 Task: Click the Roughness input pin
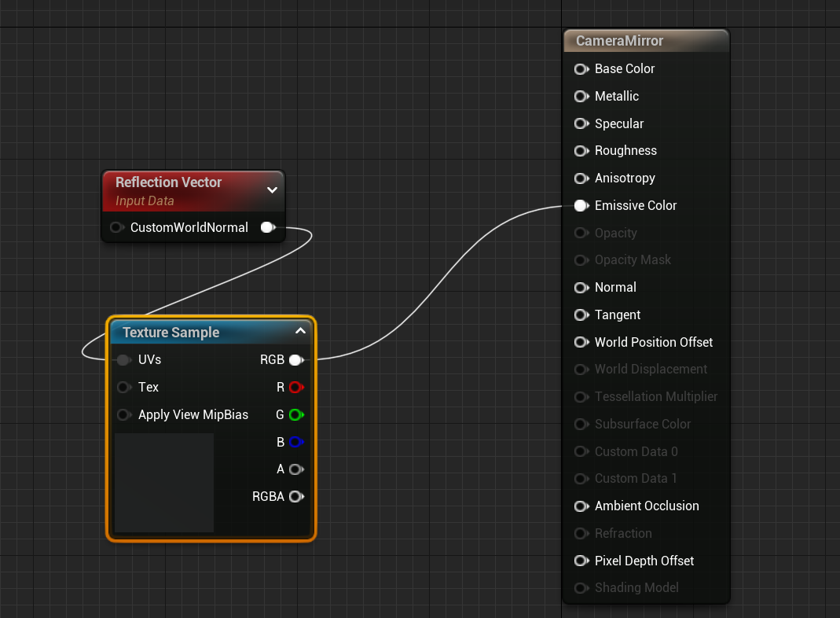click(581, 151)
